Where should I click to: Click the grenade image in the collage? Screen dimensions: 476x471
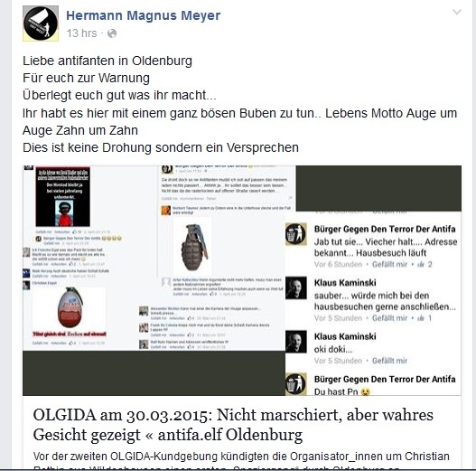click(x=194, y=247)
